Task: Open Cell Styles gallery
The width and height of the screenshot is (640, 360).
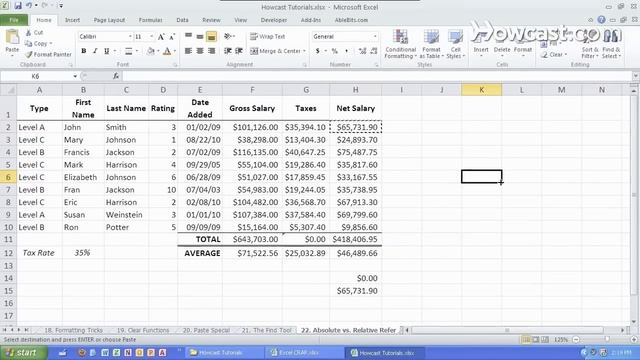Action: click(455, 44)
